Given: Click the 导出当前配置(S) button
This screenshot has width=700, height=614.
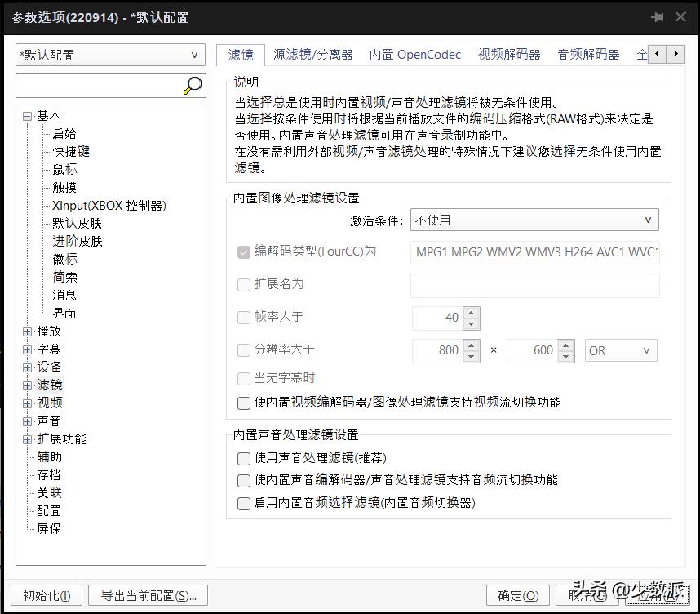Looking at the screenshot, I should coord(147,595).
